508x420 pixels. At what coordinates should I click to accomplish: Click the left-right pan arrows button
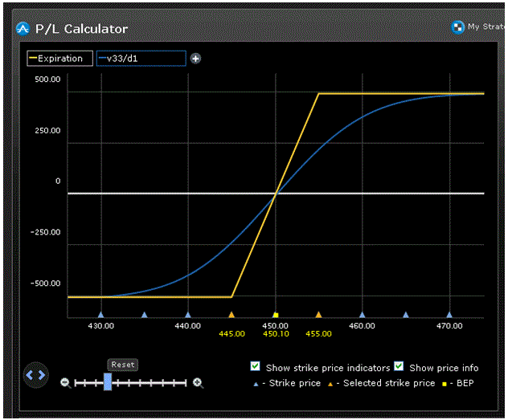[x=36, y=374]
